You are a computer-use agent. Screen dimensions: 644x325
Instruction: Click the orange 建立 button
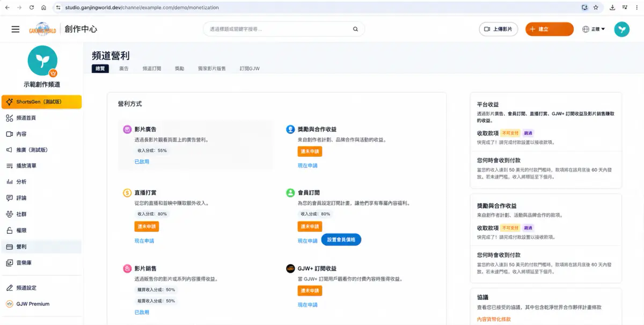point(550,29)
